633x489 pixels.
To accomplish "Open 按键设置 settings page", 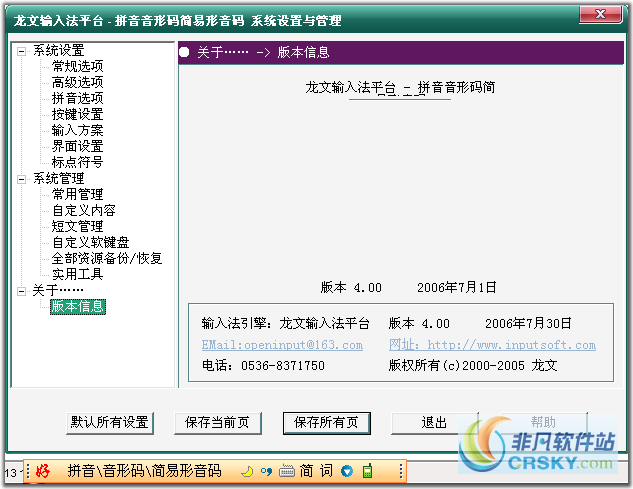I will coord(78,115).
